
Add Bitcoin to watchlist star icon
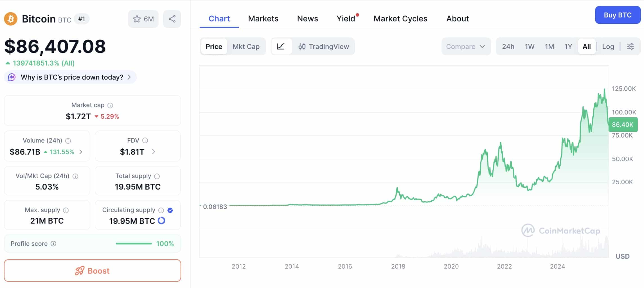click(x=137, y=19)
